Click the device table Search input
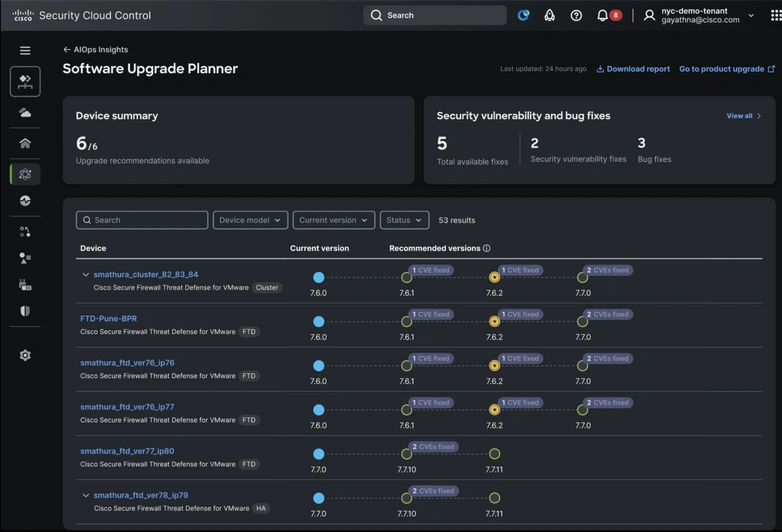 pos(142,220)
